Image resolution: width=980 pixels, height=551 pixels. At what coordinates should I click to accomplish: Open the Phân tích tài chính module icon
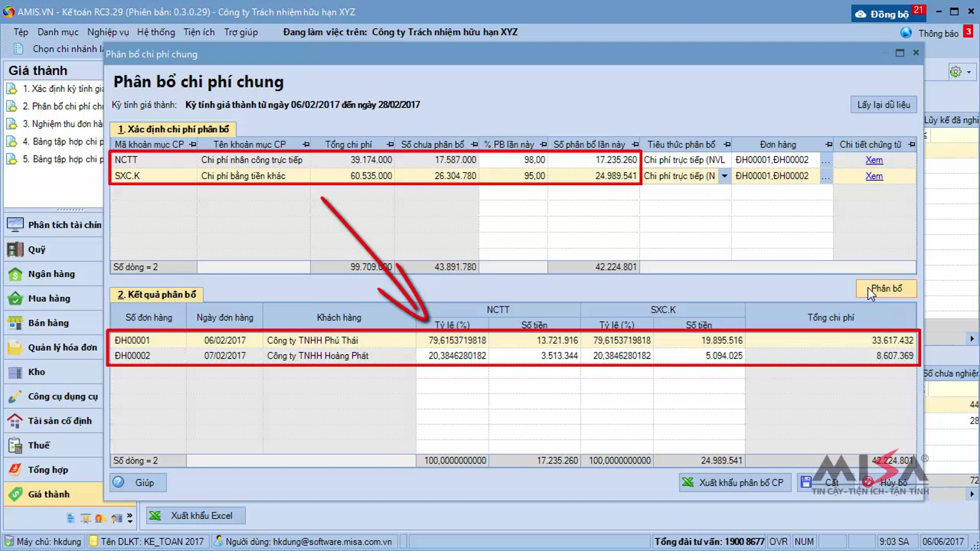[15, 224]
